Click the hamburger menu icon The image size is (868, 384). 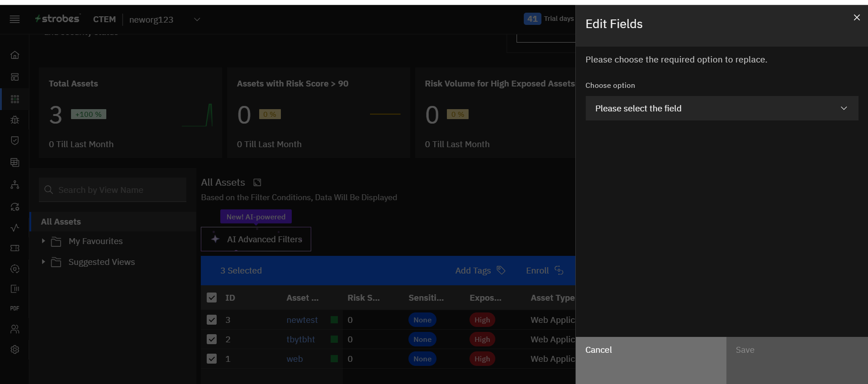tap(14, 19)
